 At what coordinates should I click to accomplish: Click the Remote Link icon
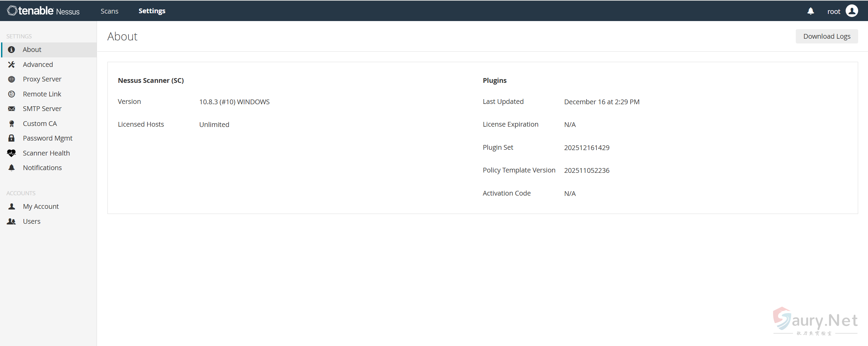coord(12,94)
